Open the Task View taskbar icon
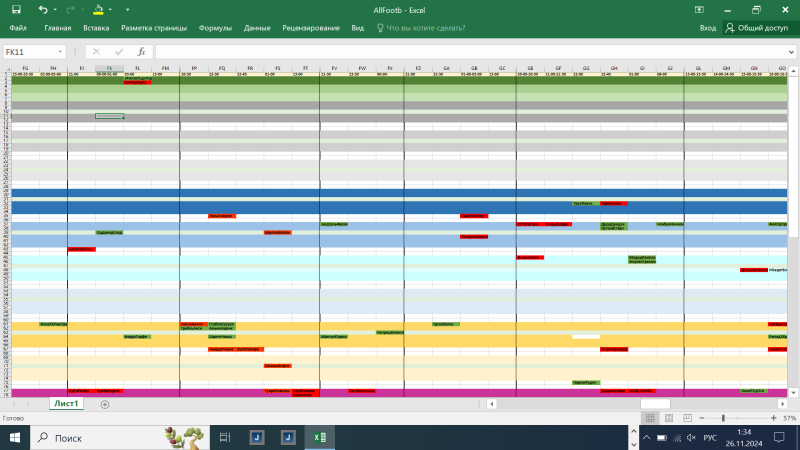The width and height of the screenshot is (800, 450). 225,437
